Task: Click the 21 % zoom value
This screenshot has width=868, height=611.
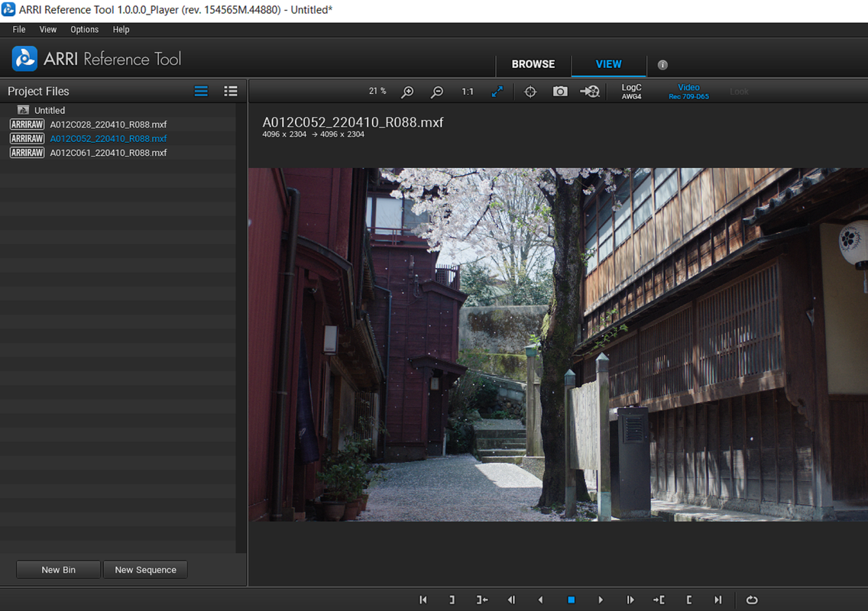Action: [x=377, y=92]
